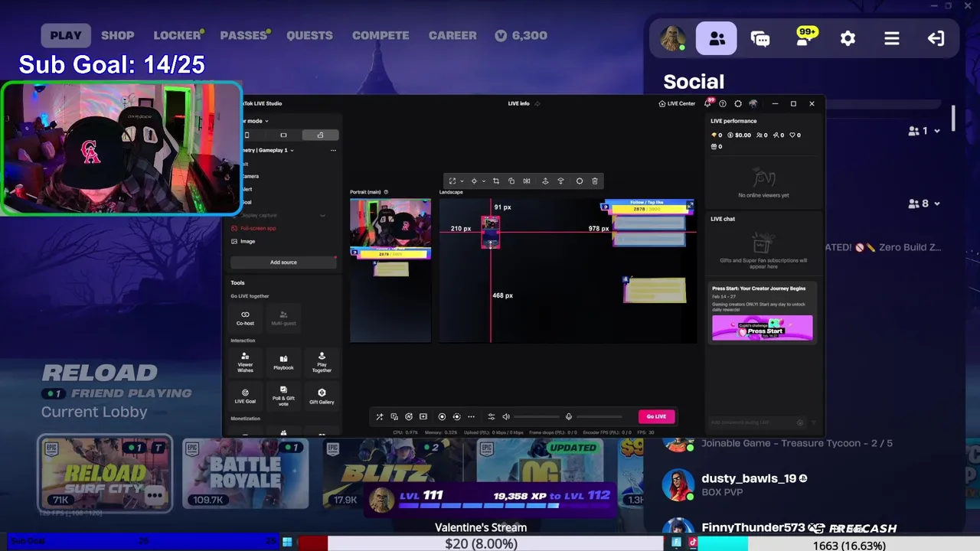This screenshot has width=980, height=551.
Task: Start recording with the record button
Action: pos(442,416)
